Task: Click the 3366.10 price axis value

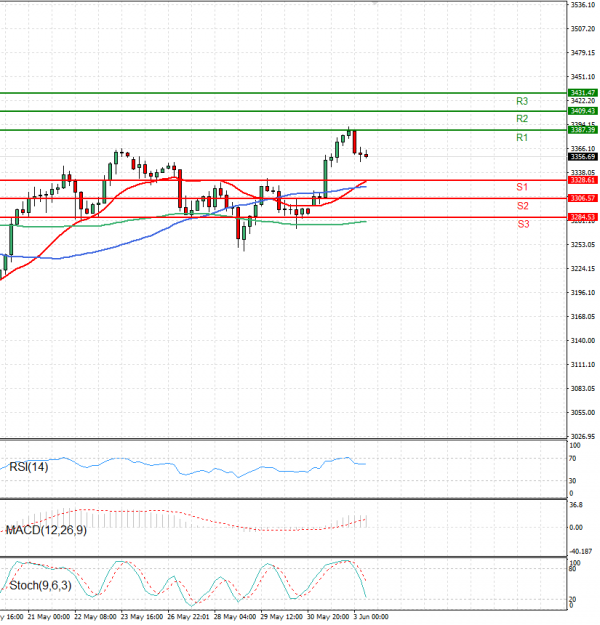Action: (583, 149)
